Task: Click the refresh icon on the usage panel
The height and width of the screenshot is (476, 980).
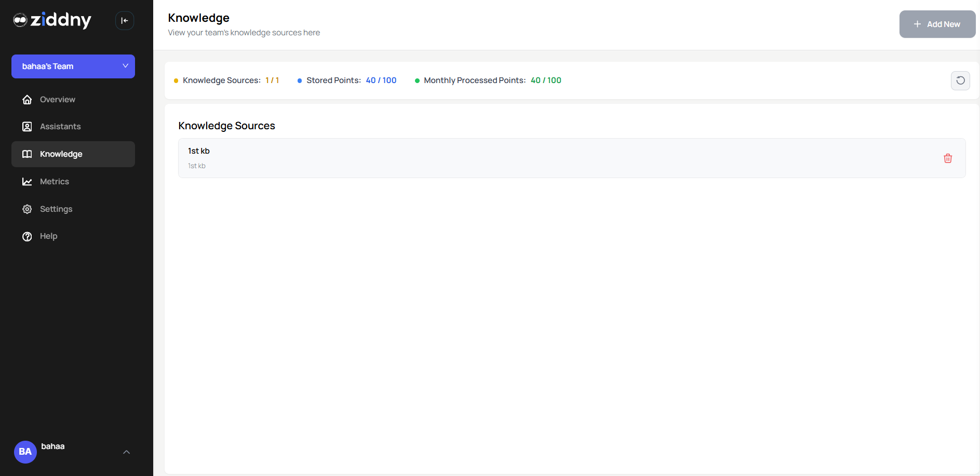Action: pos(960,80)
